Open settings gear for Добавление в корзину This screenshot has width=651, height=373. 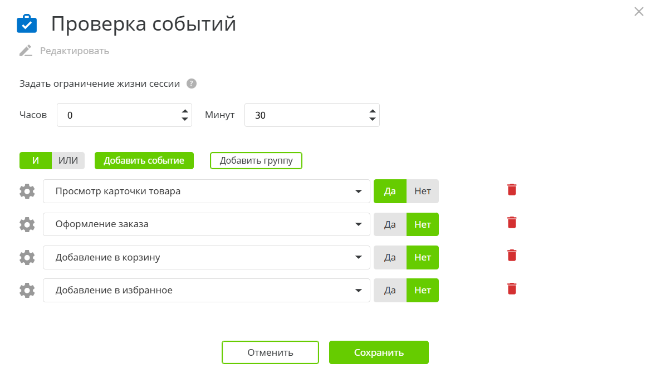point(27,258)
